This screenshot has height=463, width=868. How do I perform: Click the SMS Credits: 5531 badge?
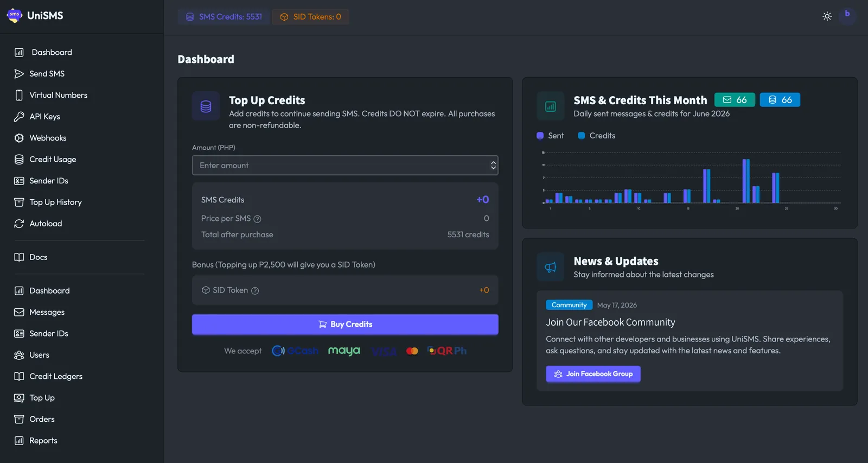224,17
